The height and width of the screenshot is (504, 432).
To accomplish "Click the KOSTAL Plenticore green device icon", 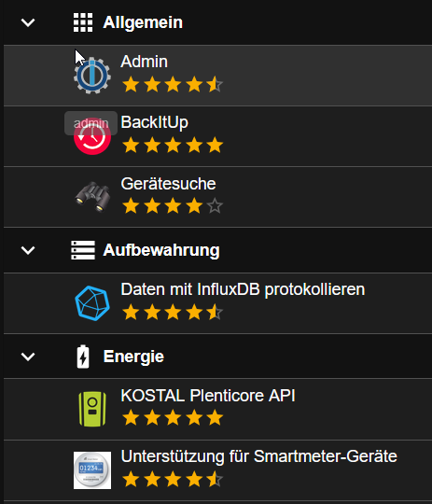I will (x=92, y=409).
